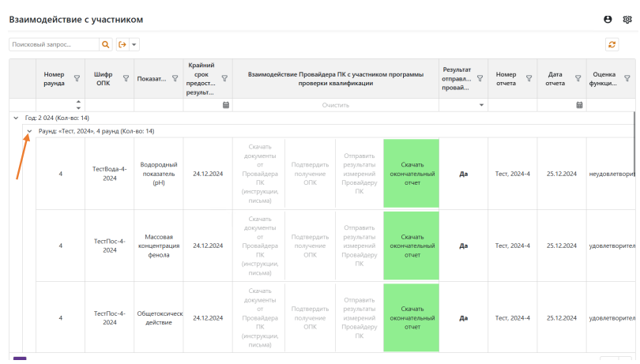Screen dimensions: 640x364
Task: Open filter for Номер раунда column
Action: tap(77, 78)
